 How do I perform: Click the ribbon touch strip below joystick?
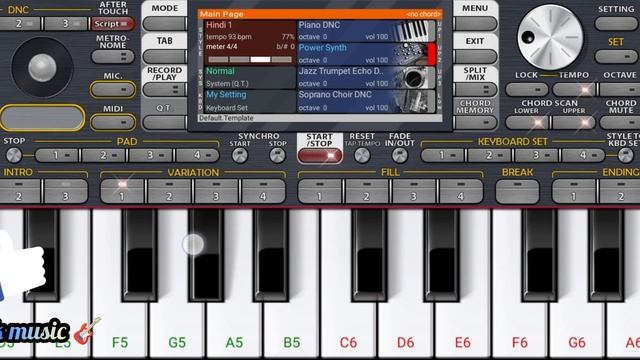point(42,118)
